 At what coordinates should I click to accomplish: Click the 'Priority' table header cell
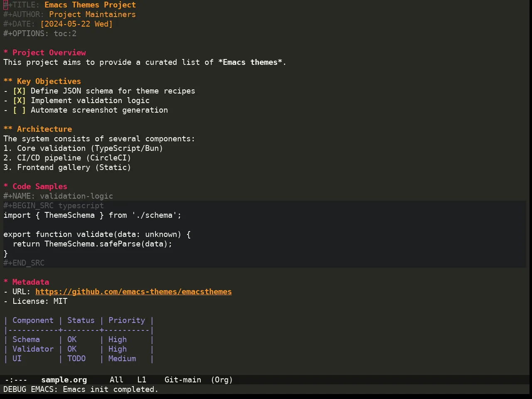tap(127, 320)
